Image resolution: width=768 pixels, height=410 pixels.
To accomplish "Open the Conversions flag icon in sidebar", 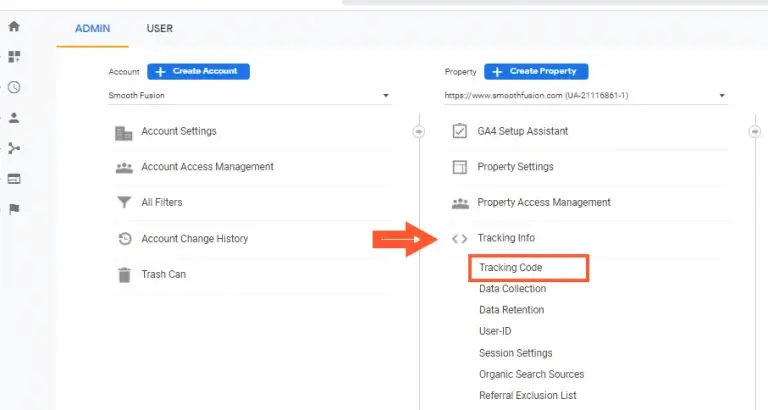I will click(x=14, y=209).
